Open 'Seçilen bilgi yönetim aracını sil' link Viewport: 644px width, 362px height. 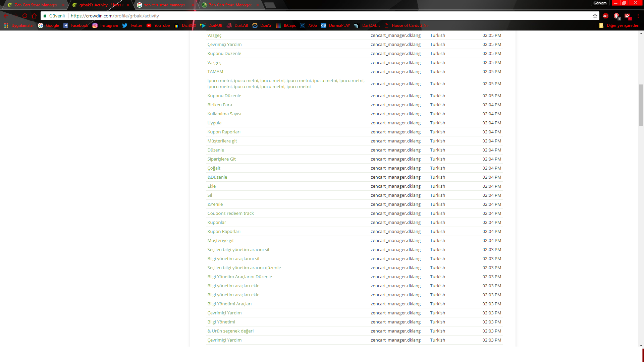(x=238, y=249)
